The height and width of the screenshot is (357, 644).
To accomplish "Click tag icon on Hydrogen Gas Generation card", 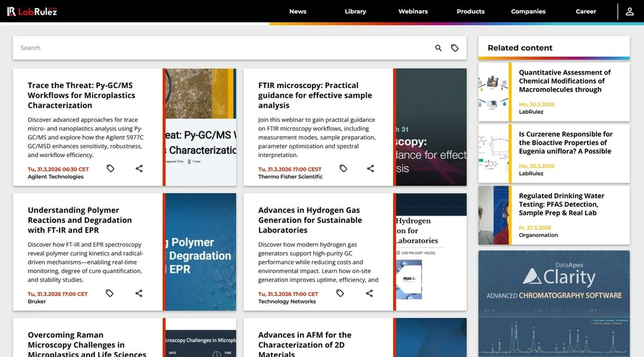I will pyautogui.click(x=340, y=293).
